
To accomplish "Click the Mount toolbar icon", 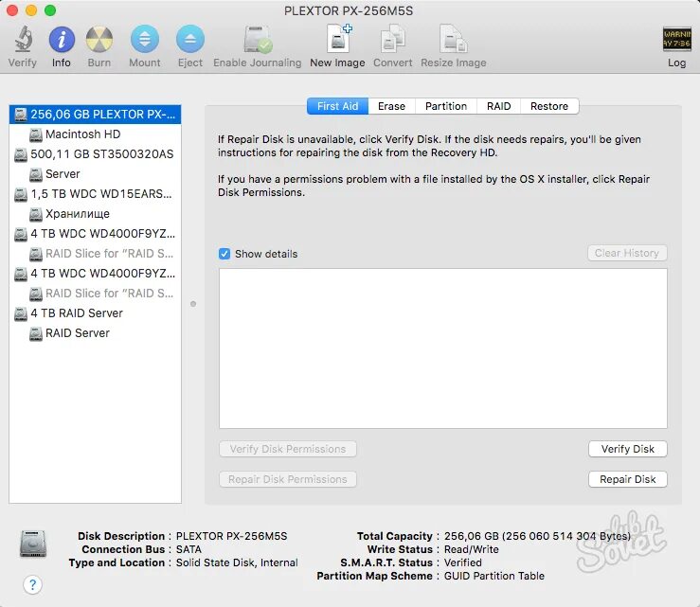I will pyautogui.click(x=145, y=39).
